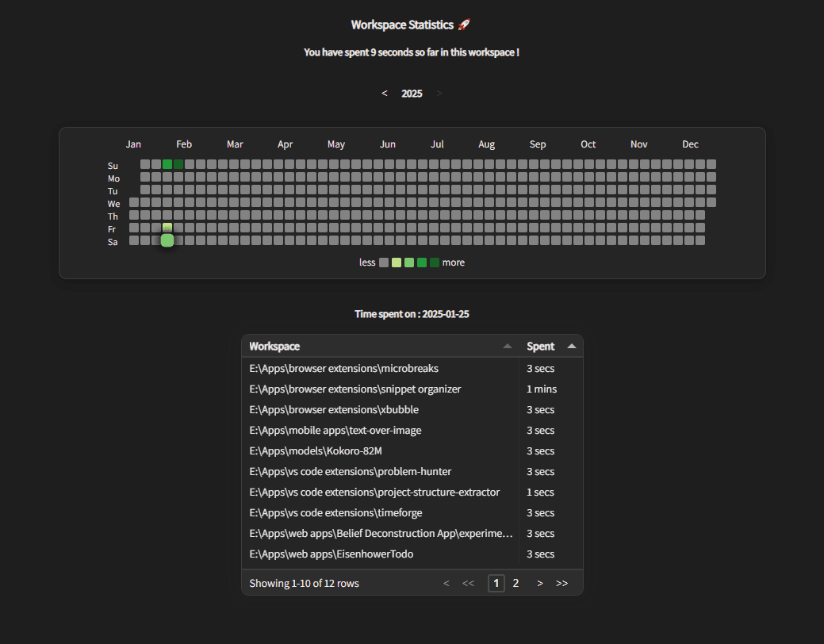Go to next page with the single right arrow
824x644 pixels.
pos(540,584)
